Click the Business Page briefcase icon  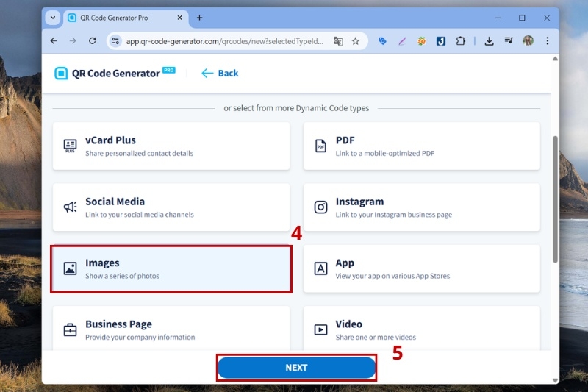pyautogui.click(x=70, y=329)
